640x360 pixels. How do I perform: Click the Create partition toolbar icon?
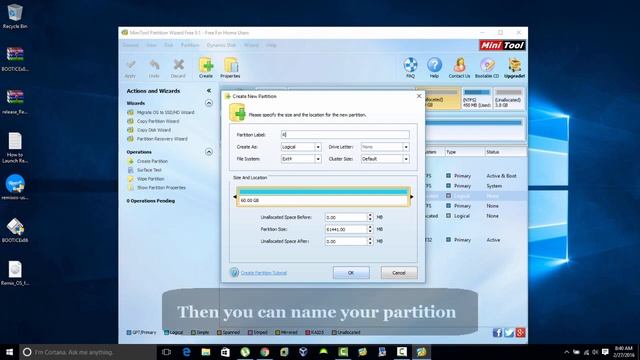pos(206,68)
